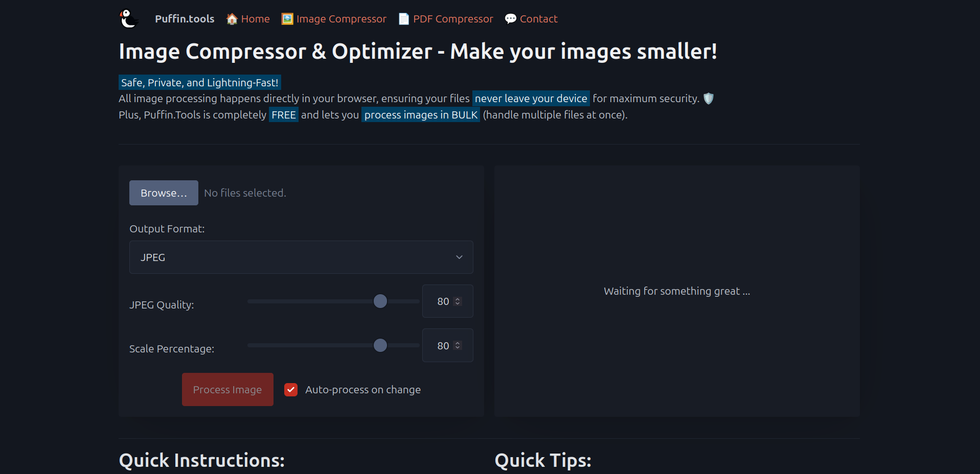Click the Contact speech bubble icon
This screenshot has height=474, width=980.
[x=510, y=18]
